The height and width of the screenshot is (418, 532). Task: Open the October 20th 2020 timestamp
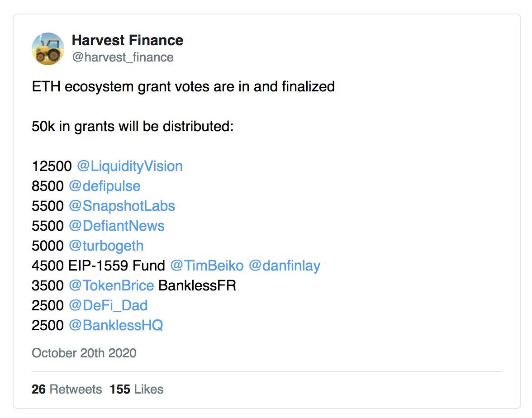[84, 353]
